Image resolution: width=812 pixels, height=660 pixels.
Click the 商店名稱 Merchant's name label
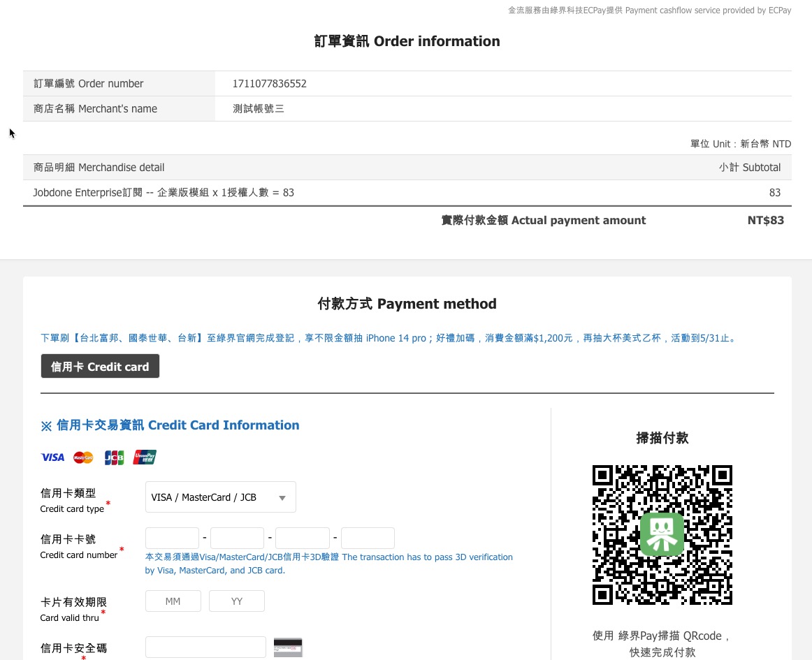[95, 109]
